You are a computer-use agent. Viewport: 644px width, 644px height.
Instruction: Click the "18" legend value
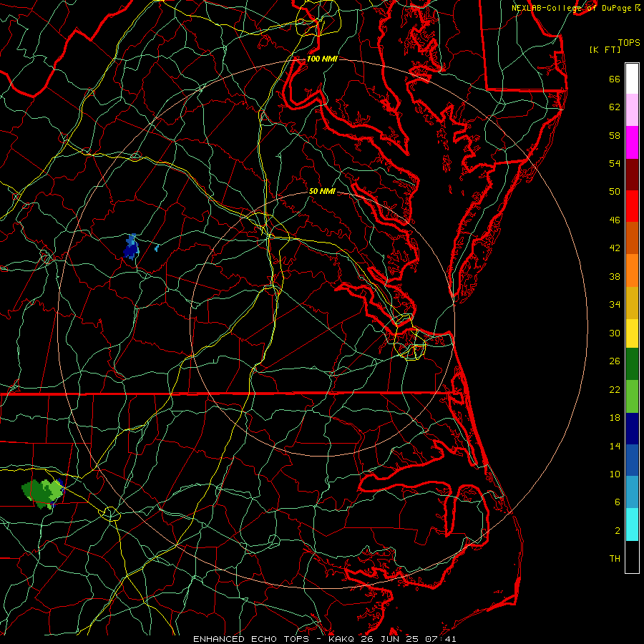point(615,418)
